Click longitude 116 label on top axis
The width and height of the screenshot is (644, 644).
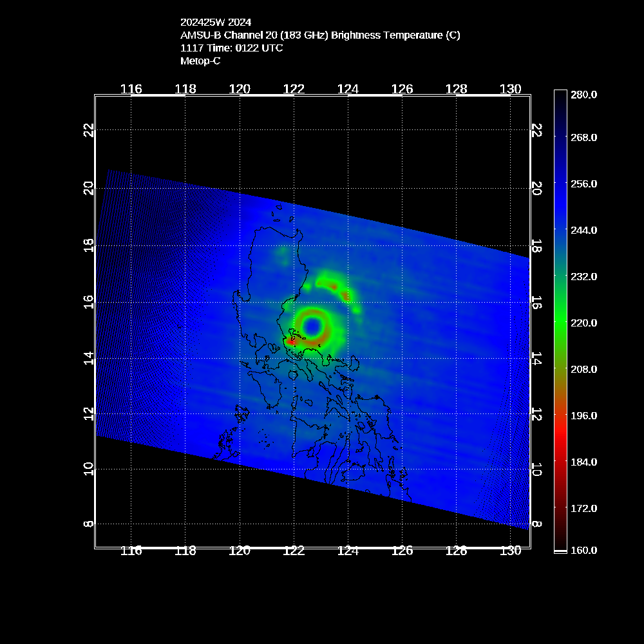131,89
